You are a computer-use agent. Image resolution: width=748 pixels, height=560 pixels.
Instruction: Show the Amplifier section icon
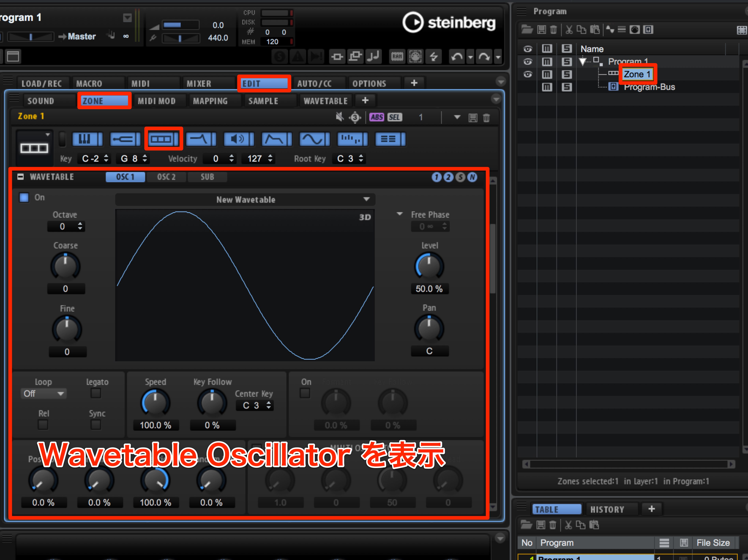pyautogui.click(x=239, y=139)
